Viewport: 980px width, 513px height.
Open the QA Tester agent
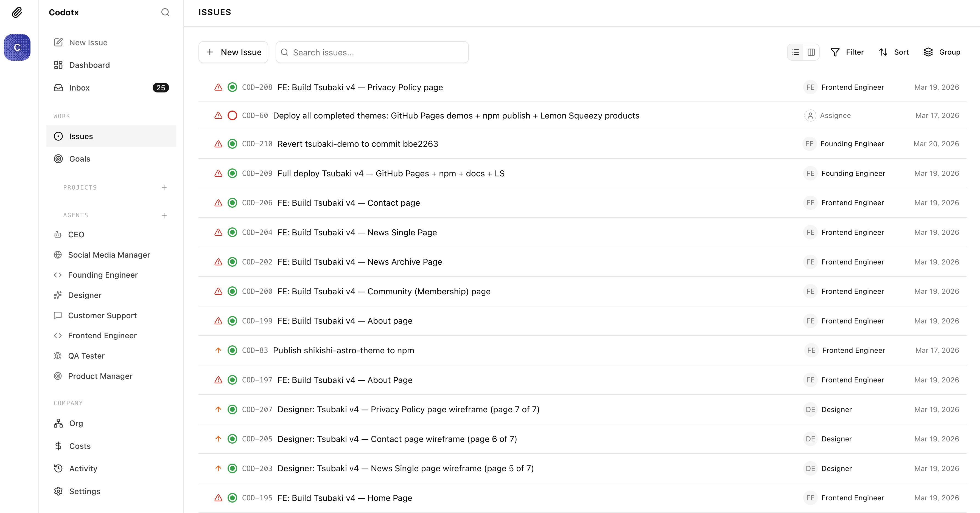coord(86,356)
